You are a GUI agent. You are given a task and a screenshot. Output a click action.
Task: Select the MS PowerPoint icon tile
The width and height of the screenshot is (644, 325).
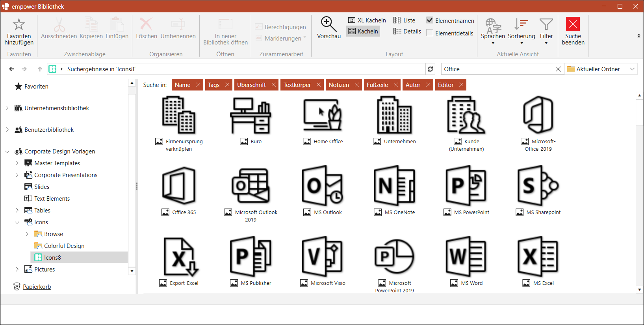pos(466,191)
